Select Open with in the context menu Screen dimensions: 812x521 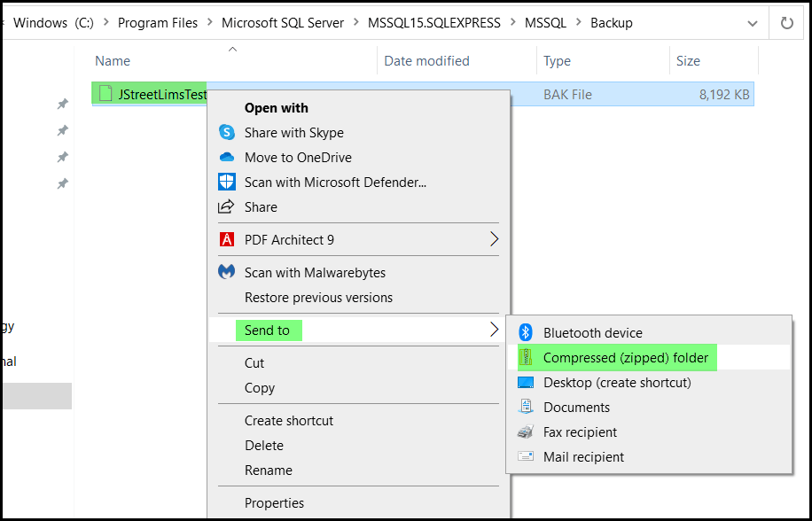276,107
